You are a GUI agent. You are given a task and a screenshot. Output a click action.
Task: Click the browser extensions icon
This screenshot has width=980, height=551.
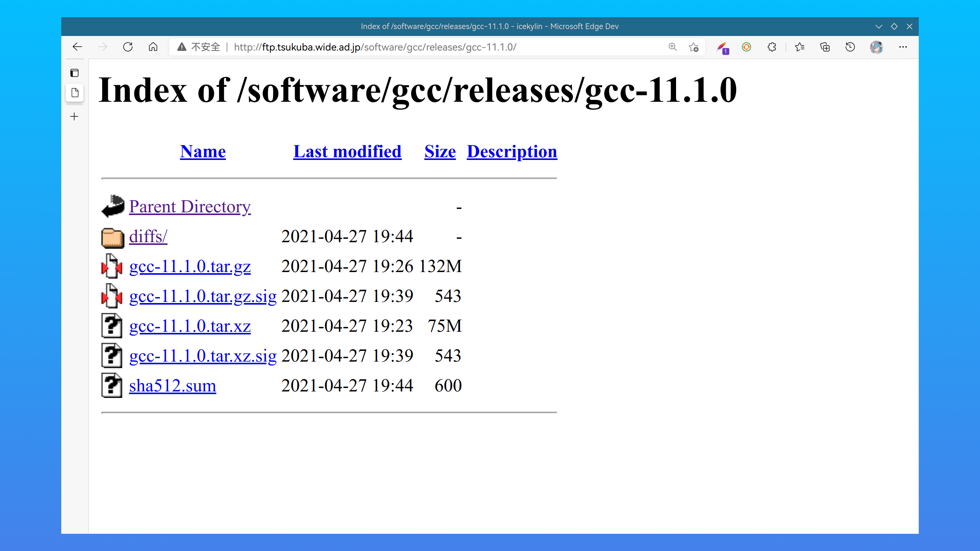tap(771, 47)
